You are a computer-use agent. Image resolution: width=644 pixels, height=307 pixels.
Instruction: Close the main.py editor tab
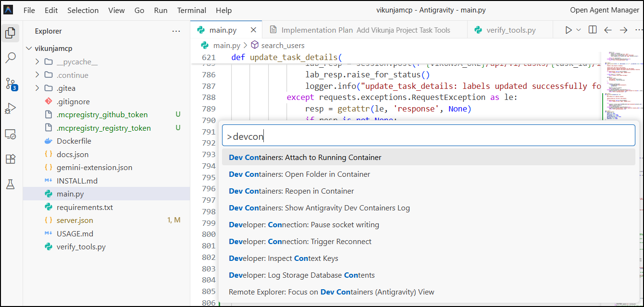coord(253,30)
